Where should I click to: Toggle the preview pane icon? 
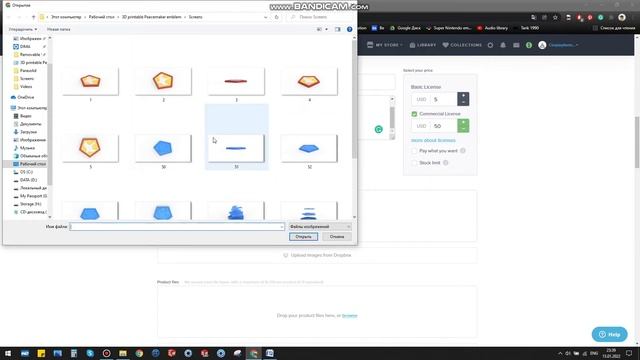338,29
